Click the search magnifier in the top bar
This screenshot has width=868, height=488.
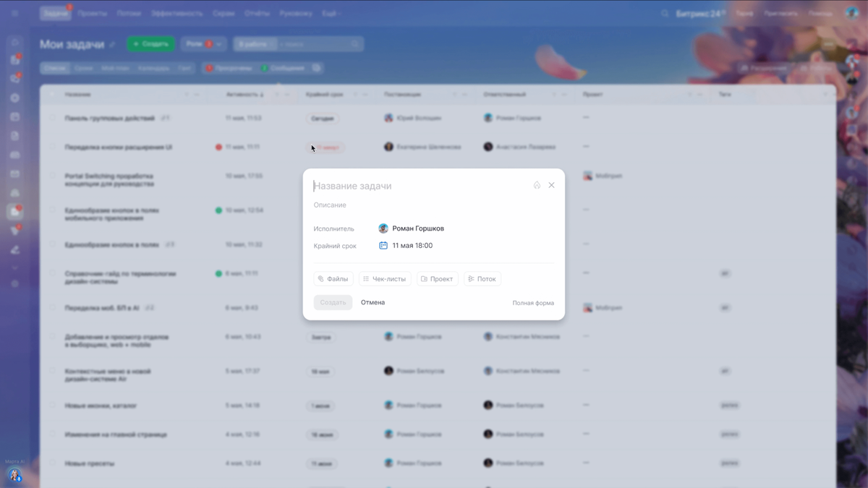[664, 12]
